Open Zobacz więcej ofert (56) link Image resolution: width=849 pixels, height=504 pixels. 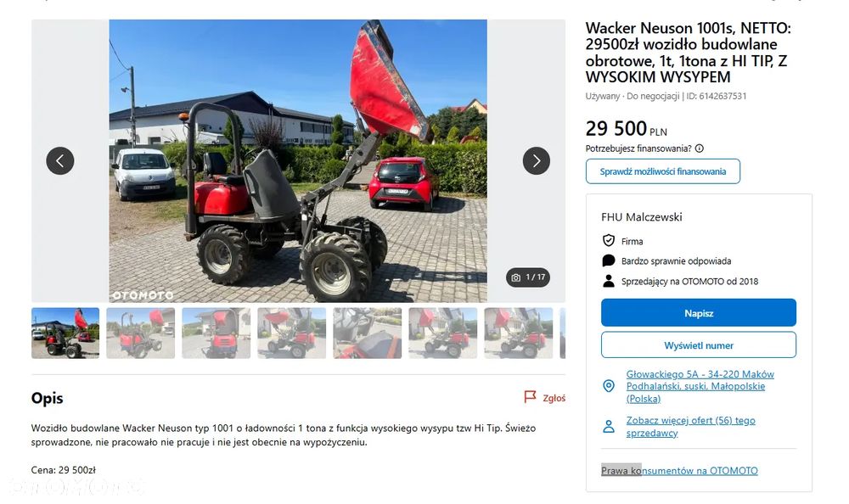690,427
